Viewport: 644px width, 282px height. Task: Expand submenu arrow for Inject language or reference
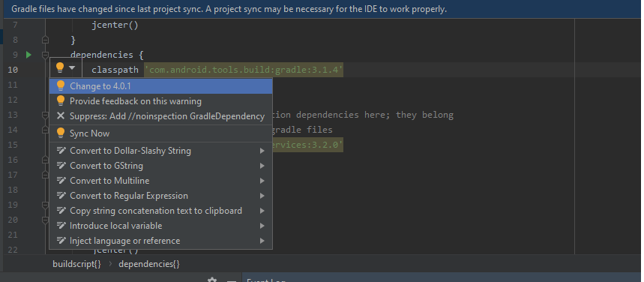tap(262, 241)
